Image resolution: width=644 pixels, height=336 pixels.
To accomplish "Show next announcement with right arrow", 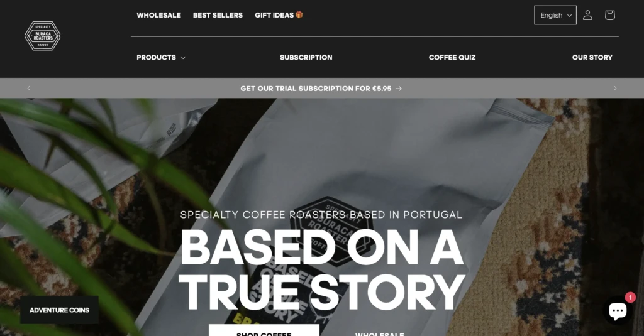I will click(615, 88).
